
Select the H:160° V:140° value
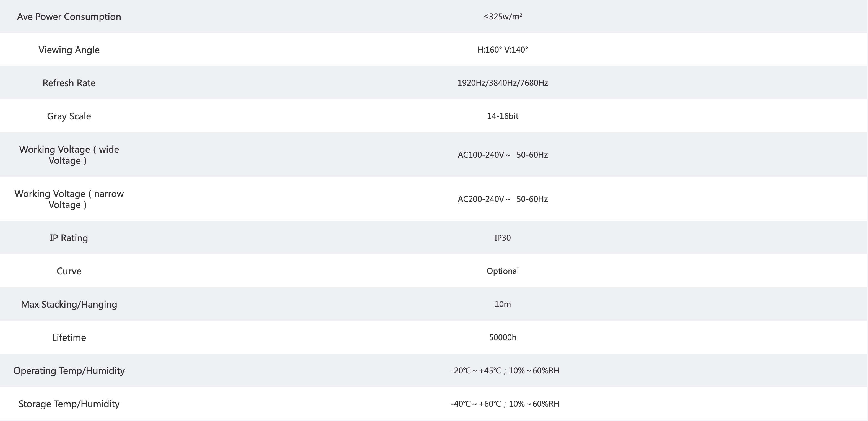[503, 50]
